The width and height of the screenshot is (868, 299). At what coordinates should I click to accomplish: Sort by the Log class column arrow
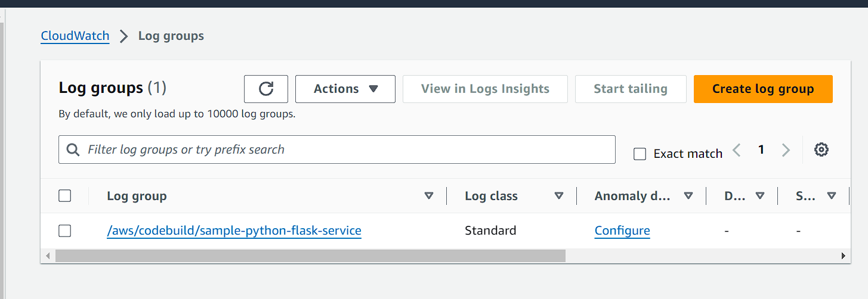[x=558, y=196]
